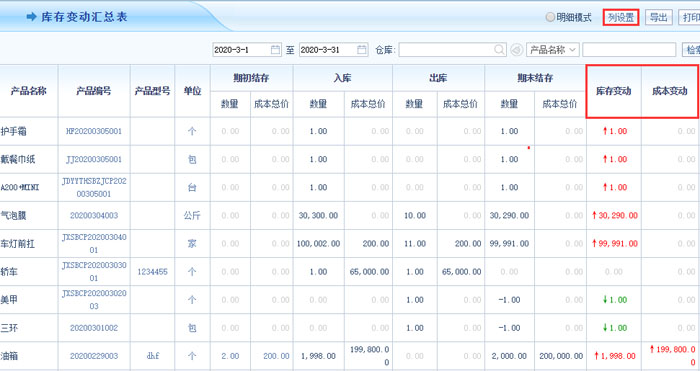Click ending cost 200,000.00 cell
The height and width of the screenshot is (371, 700).
coord(561,356)
